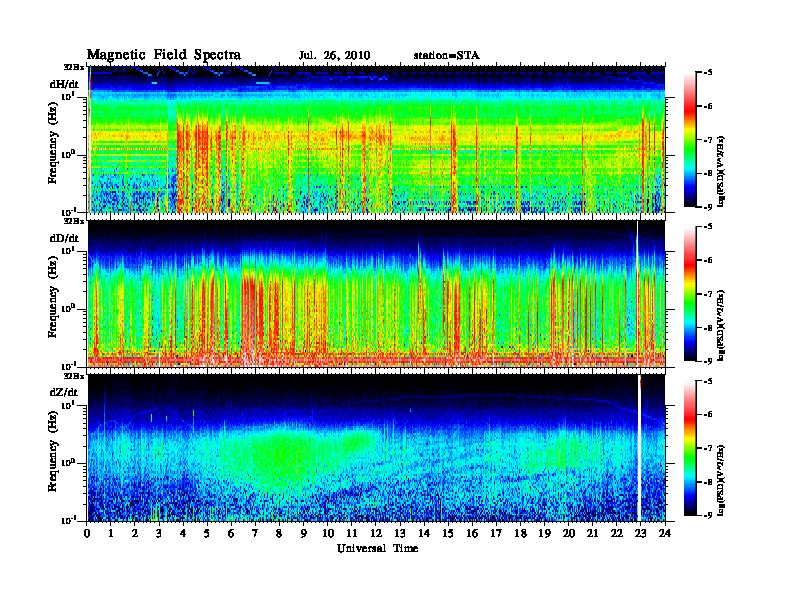The width and height of the screenshot is (792, 612).
Task: Click hour tick label 24 on time axis
Action: tap(665, 534)
